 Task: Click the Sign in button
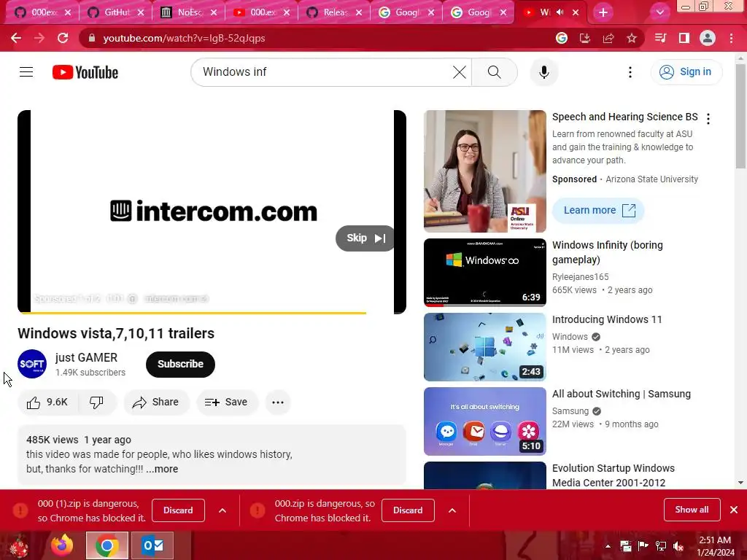click(686, 72)
